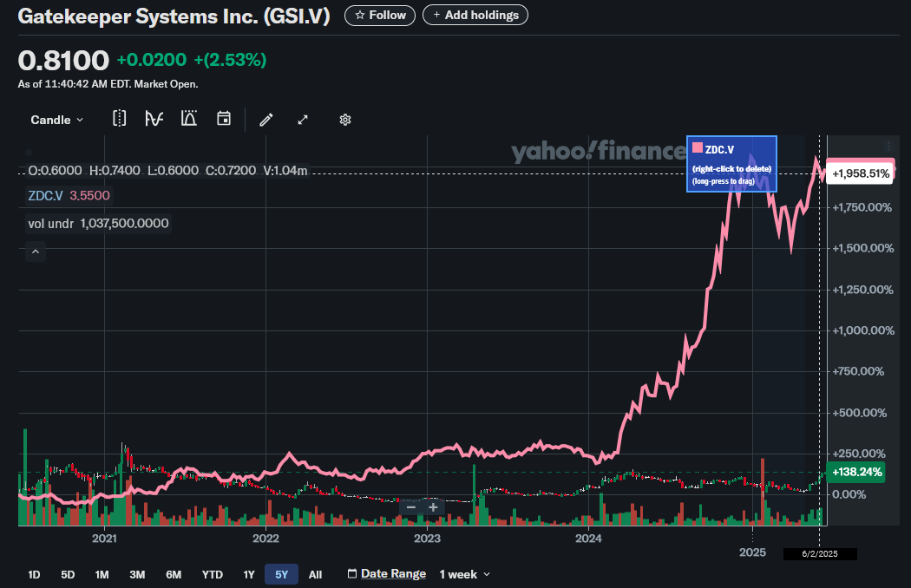Screen dimensions: 911x588
Task: Collapse the chart legend chevron
Action: click(x=36, y=252)
